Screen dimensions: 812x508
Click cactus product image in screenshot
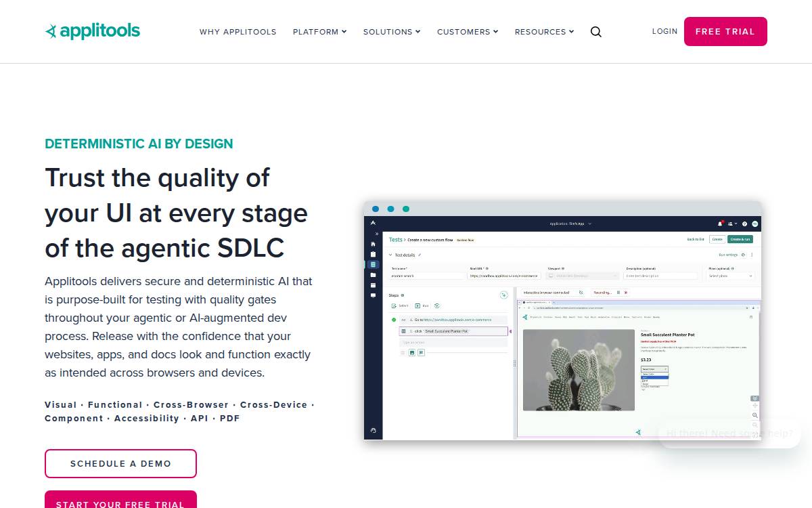pos(579,370)
